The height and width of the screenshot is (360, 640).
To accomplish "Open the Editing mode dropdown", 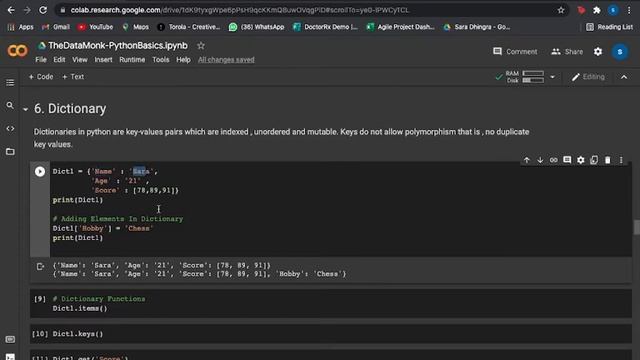I will coord(588,77).
